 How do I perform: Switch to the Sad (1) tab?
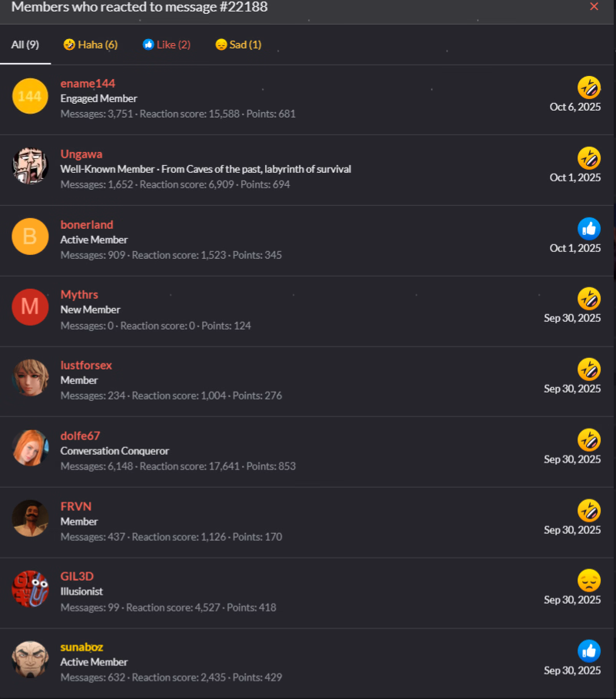click(x=238, y=45)
